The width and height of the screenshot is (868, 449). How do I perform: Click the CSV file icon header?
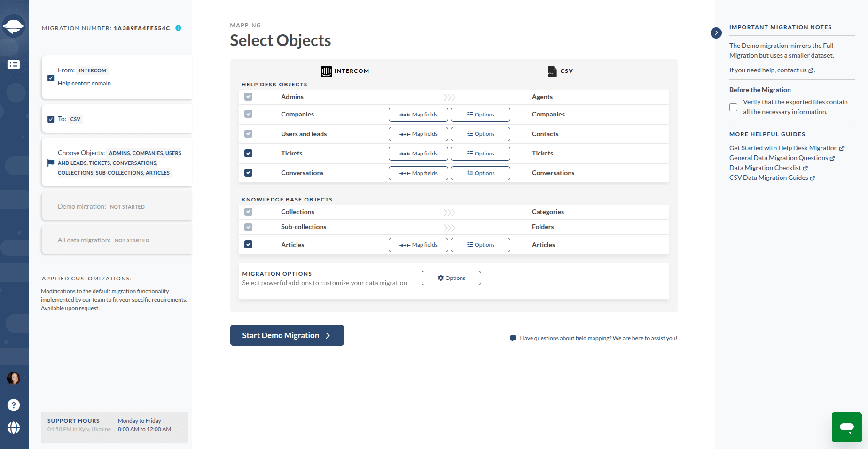551,71
